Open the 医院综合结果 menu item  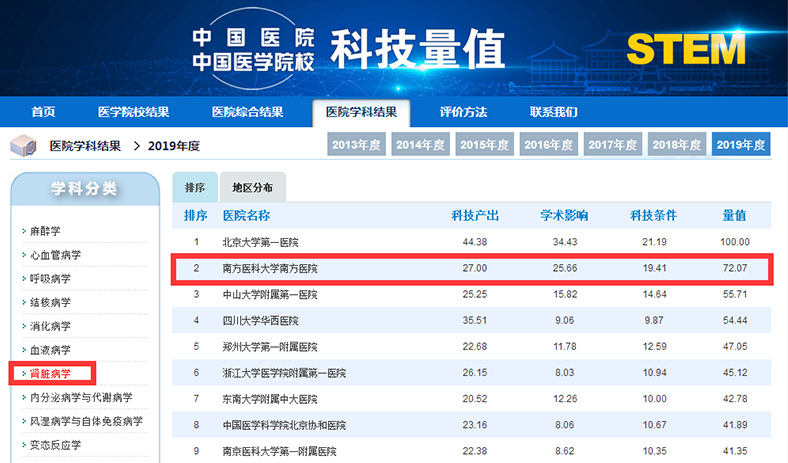point(247,112)
